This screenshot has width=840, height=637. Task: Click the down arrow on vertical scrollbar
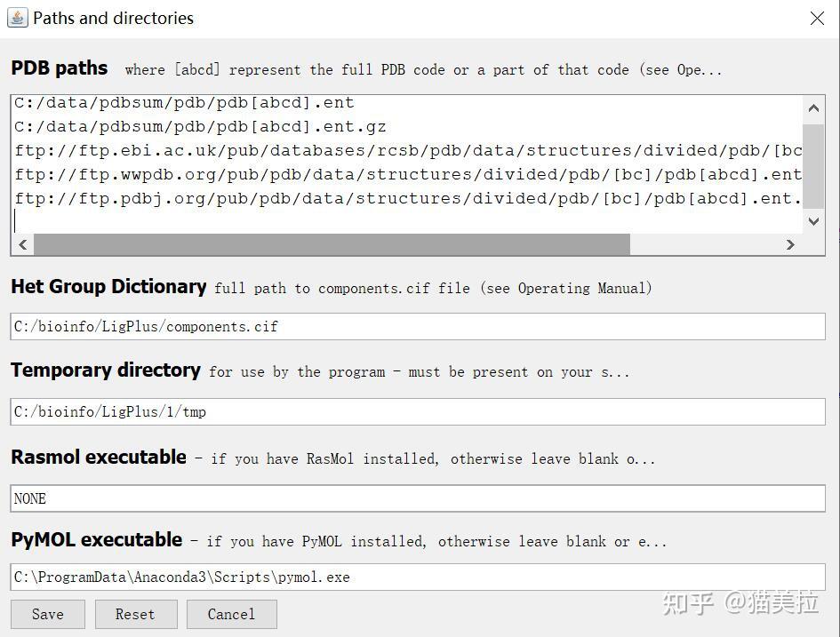point(812,221)
